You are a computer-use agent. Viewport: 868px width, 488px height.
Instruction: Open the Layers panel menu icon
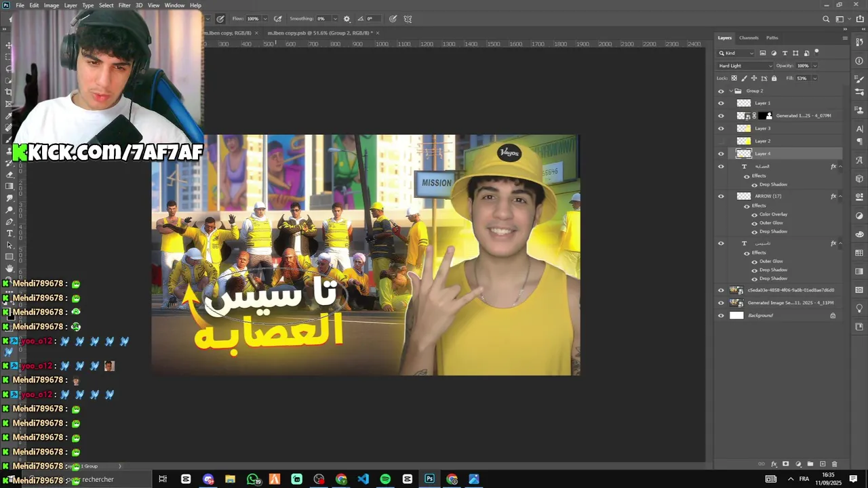tap(845, 38)
